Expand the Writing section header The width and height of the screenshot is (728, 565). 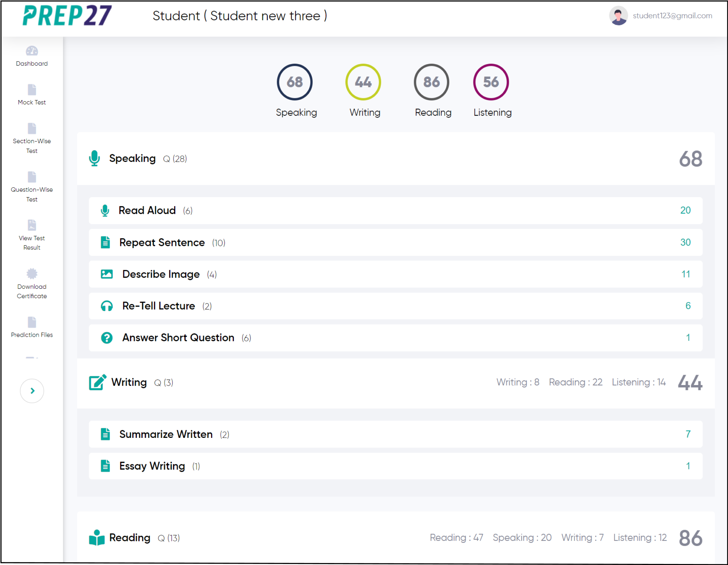[396, 384]
